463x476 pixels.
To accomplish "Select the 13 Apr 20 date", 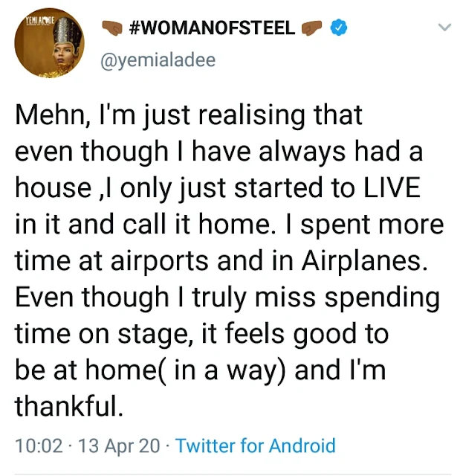I will 119,446.
